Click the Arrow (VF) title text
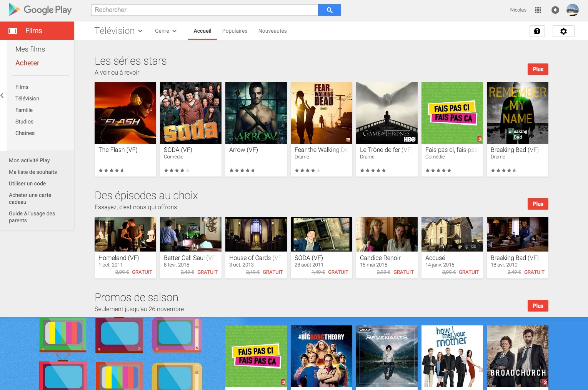 [x=243, y=150]
